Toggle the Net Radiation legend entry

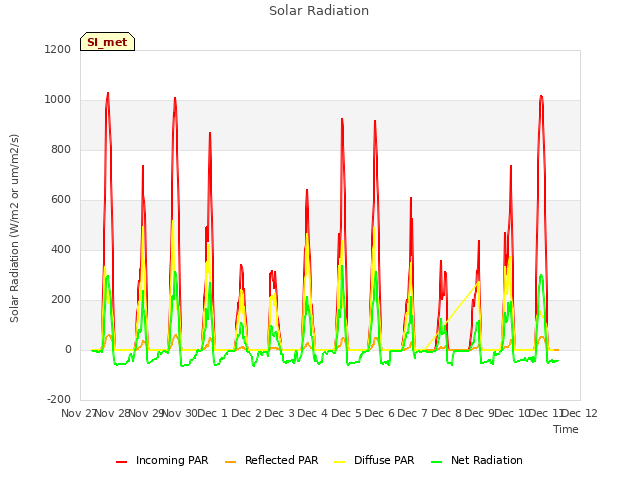pyautogui.click(x=477, y=460)
